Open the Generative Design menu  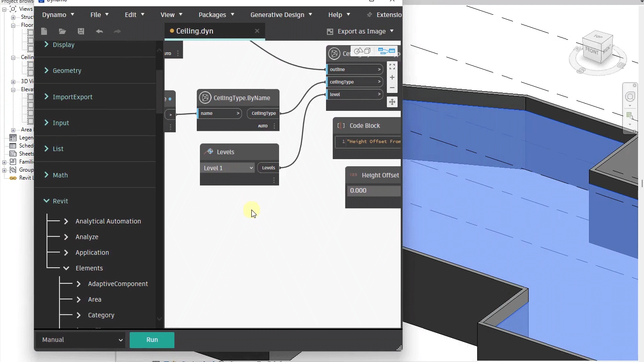click(281, 15)
